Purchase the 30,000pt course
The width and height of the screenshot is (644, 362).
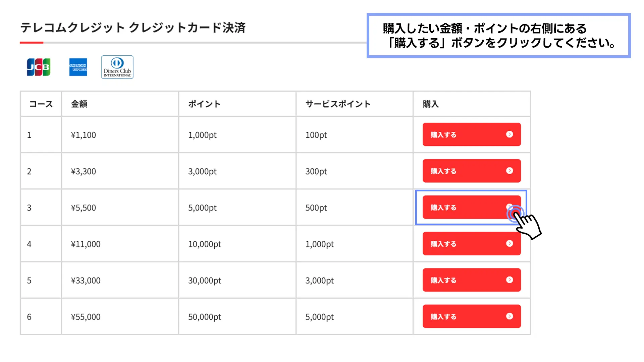click(472, 280)
